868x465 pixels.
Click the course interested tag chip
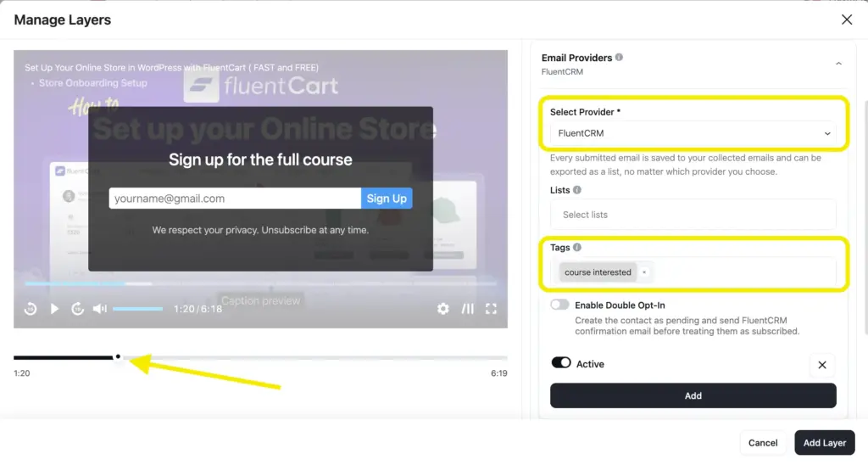(598, 272)
